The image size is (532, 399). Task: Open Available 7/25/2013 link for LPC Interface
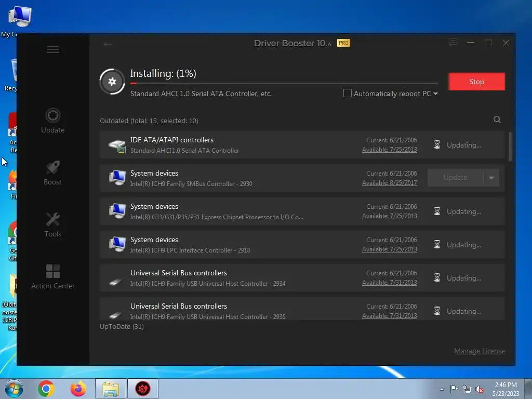390,249
